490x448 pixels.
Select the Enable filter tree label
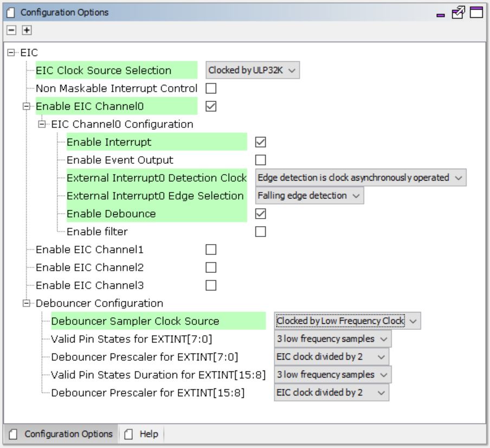(x=97, y=232)
